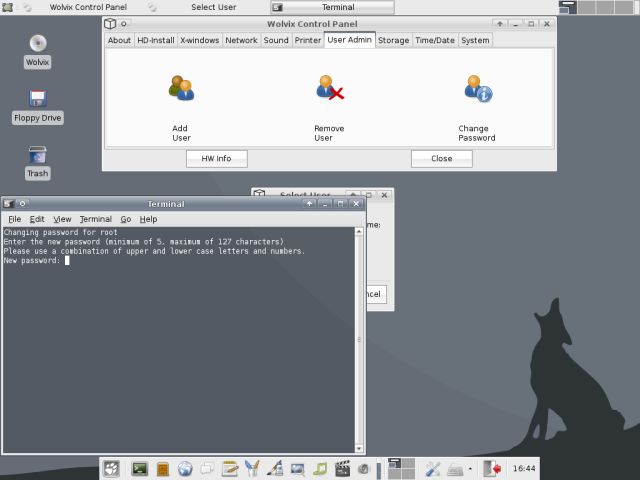This screenshot has height=480, width=640.
Task: Switch to the About tab
Action: (119, 40)
